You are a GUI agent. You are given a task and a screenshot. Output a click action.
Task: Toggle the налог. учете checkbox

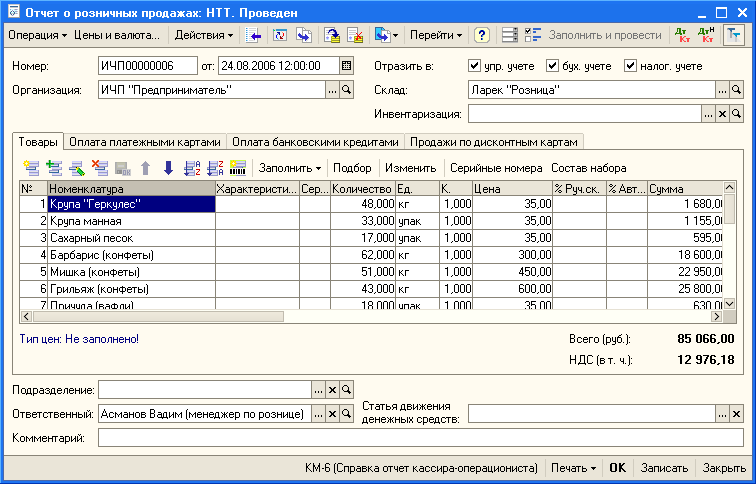[x=631, y=66]
